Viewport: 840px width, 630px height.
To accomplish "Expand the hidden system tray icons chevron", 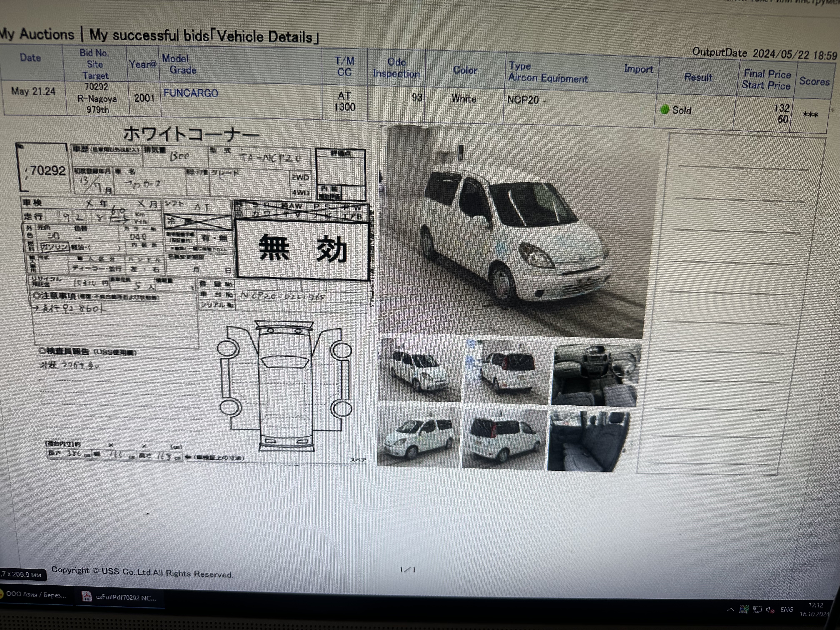I will pos(730,610).
